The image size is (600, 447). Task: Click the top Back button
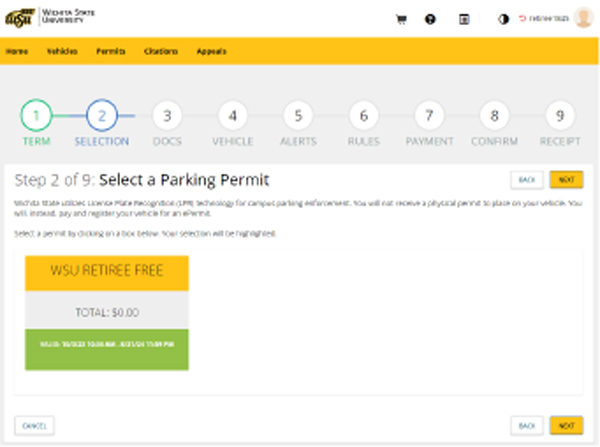coord(527,180)
